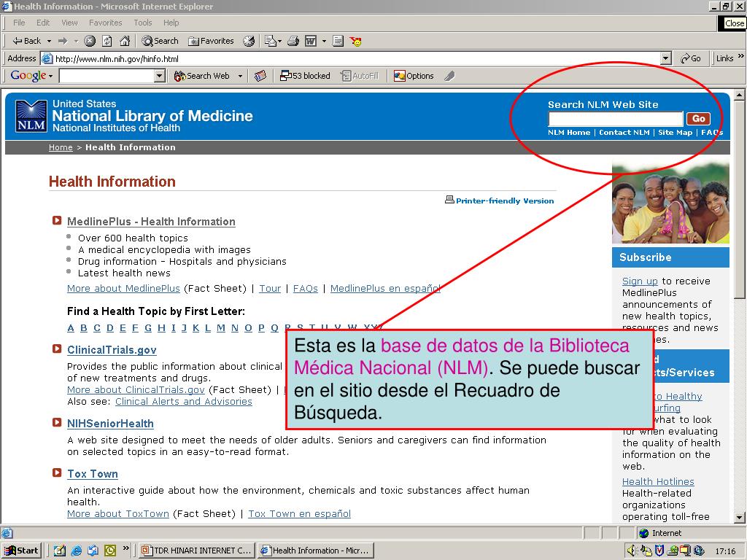The image size is (747, 560).
Task: Click the page vertical scrollbar down arrow
Action: pos(739,517)
